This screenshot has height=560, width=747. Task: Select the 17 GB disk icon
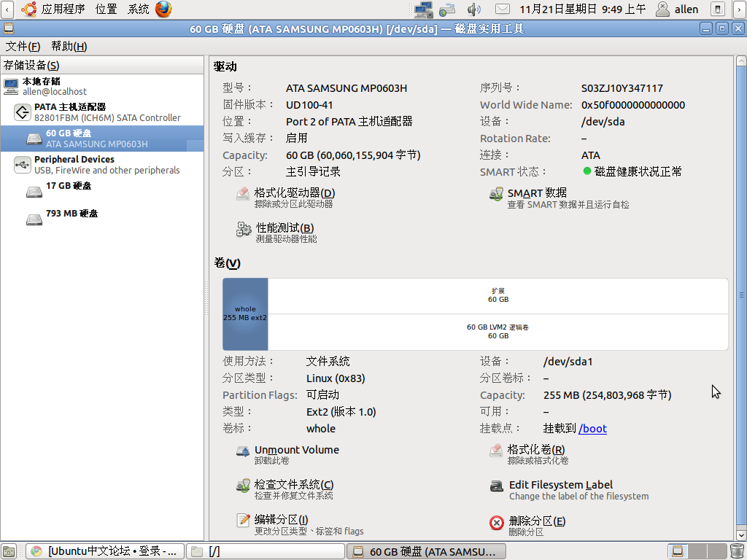(34, 192)
